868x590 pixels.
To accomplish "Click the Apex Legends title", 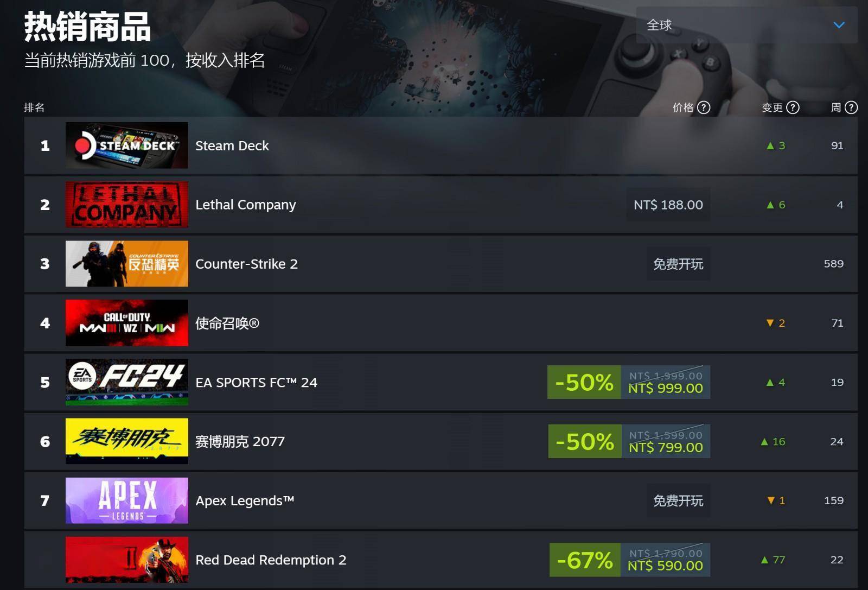I will pyautogui.click(x=245, y=500).
